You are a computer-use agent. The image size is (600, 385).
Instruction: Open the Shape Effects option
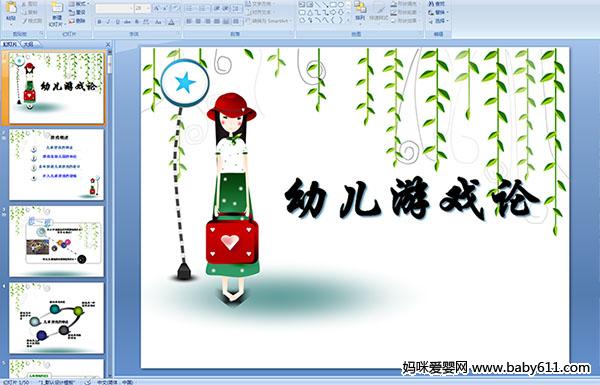click(404, 21)
